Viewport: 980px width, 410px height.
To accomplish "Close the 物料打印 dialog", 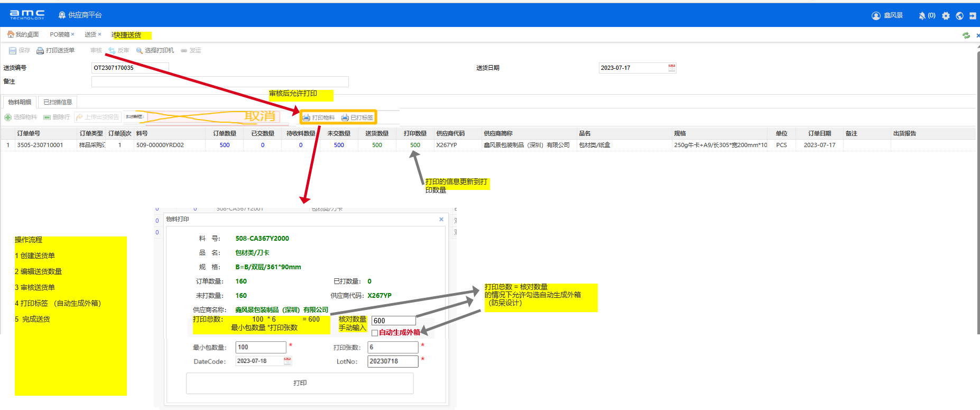I will 441,219.
